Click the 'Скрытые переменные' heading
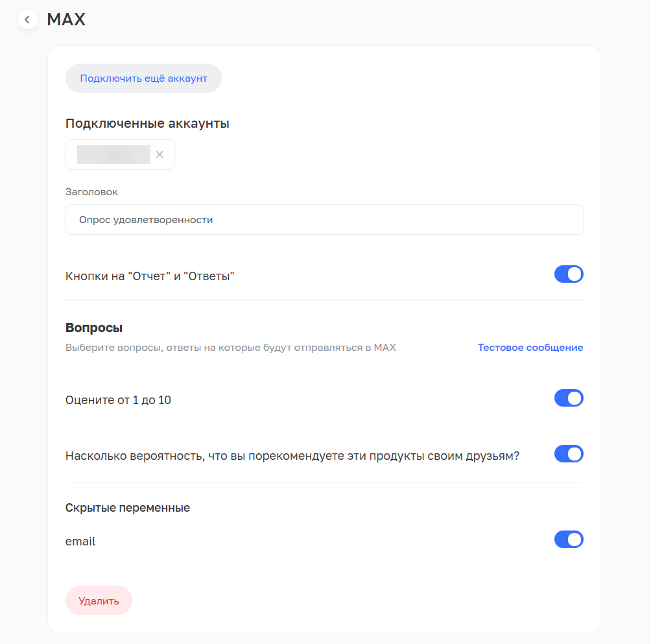 pyautogui.click(x=128, y=508)
